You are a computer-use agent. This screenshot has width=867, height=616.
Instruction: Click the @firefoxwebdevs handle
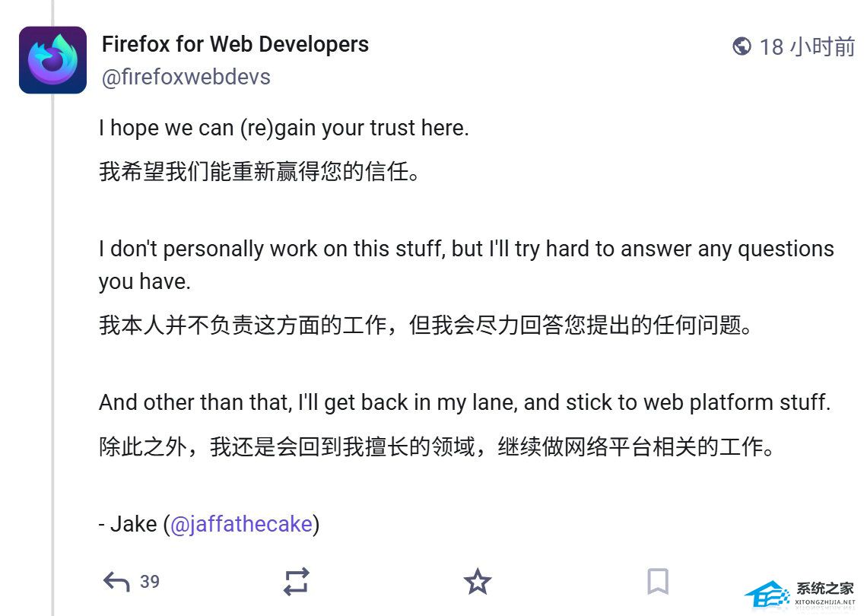(186, 77)
